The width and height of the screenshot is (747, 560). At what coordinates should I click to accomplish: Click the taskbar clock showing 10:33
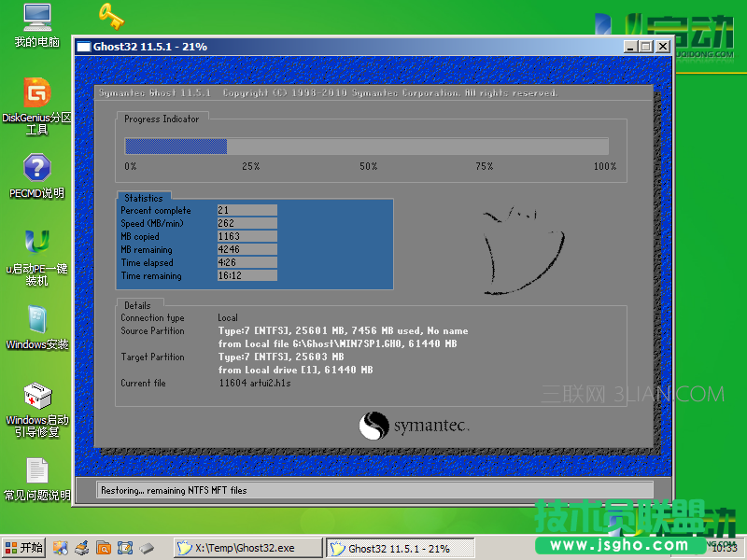pyautogui.click(x=725, y=549)
